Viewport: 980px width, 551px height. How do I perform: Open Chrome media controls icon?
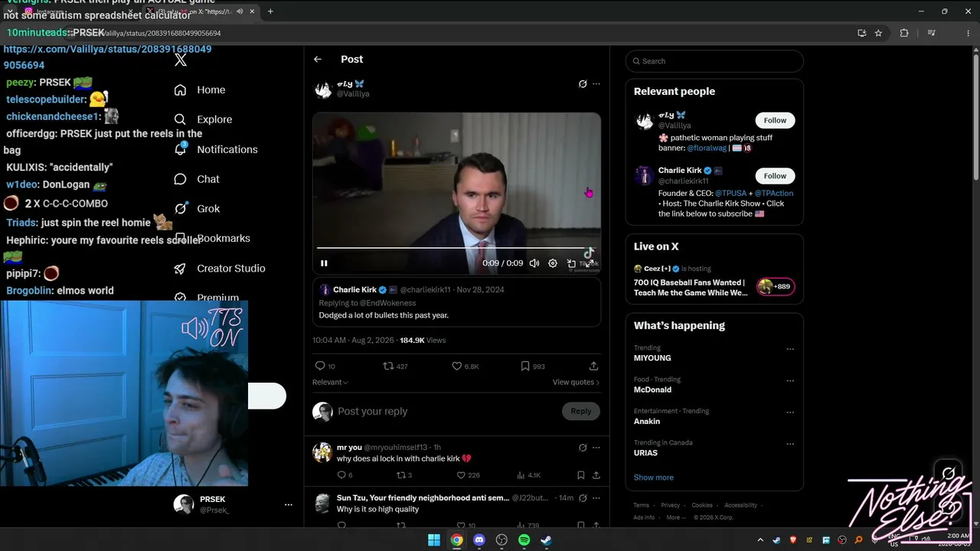pyautogui.click(x=932, y=33)
